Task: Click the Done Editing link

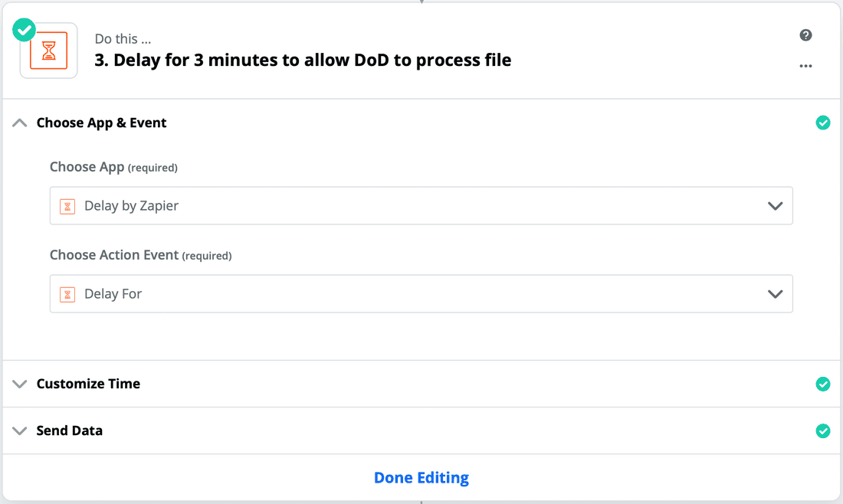Action: [x=421, y=478]
